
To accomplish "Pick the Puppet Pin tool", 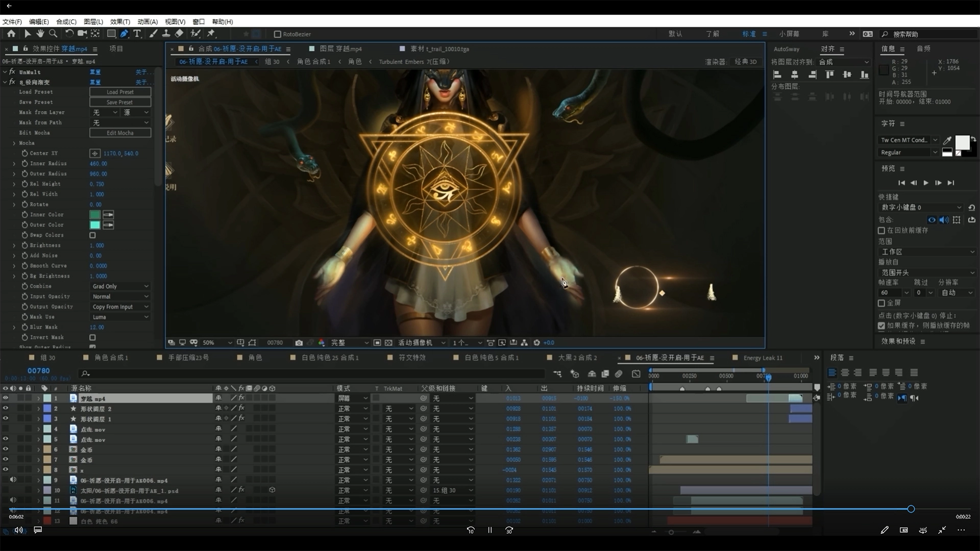I will [211, 34].
